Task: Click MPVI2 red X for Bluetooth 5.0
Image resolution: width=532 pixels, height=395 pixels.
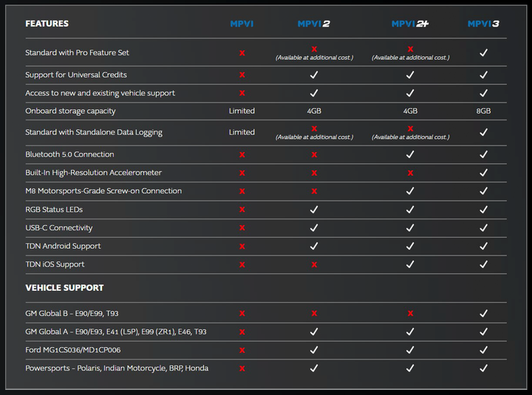Action: (314, 155)
